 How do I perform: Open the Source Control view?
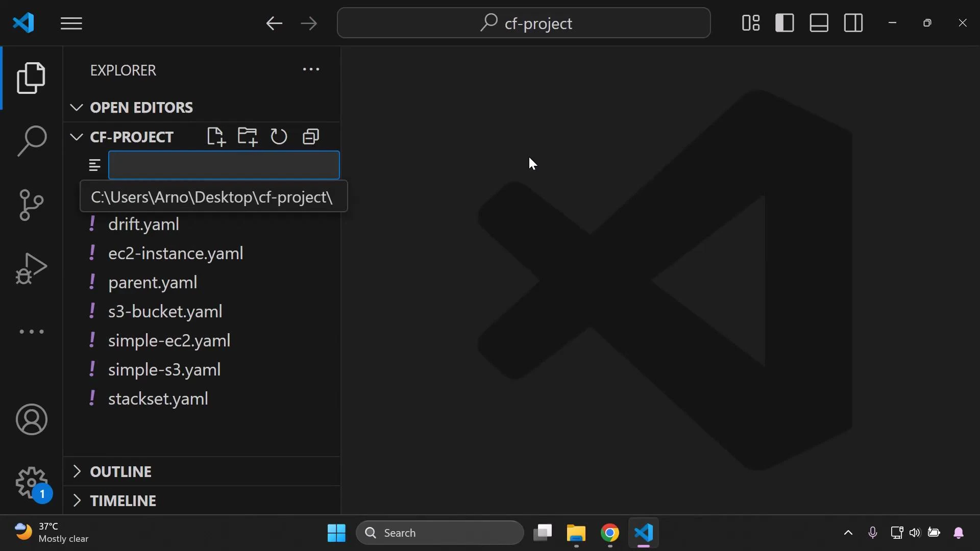(x=32, y=204)
